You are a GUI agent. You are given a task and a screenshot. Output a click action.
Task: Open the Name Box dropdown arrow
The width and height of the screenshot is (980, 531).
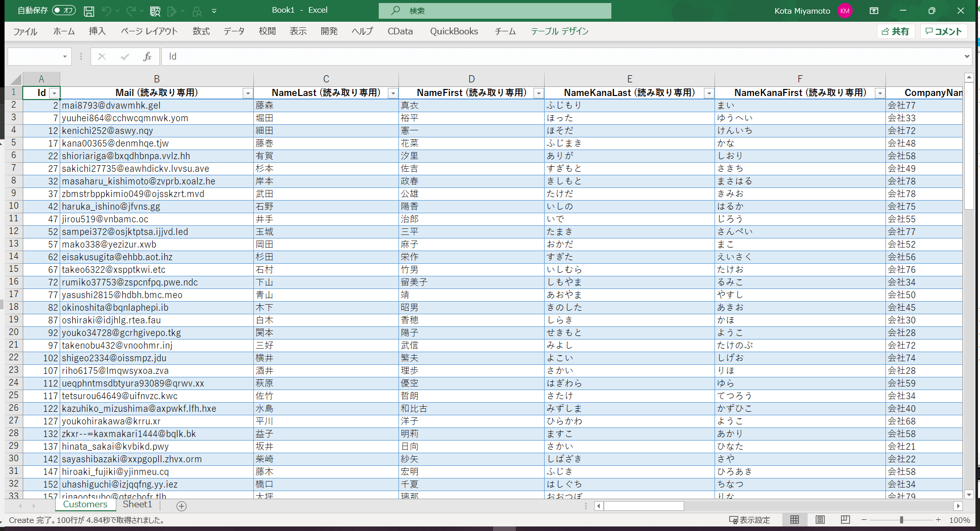[65, 57]
